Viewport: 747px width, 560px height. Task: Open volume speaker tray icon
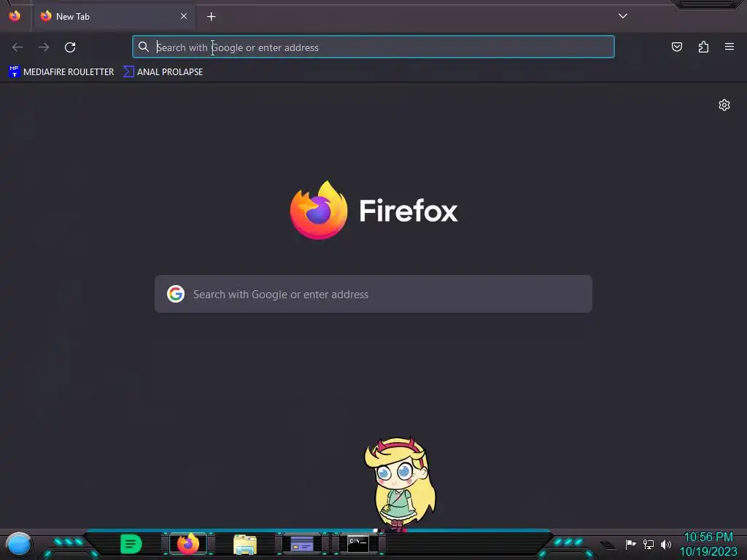[x=666, y=544]
